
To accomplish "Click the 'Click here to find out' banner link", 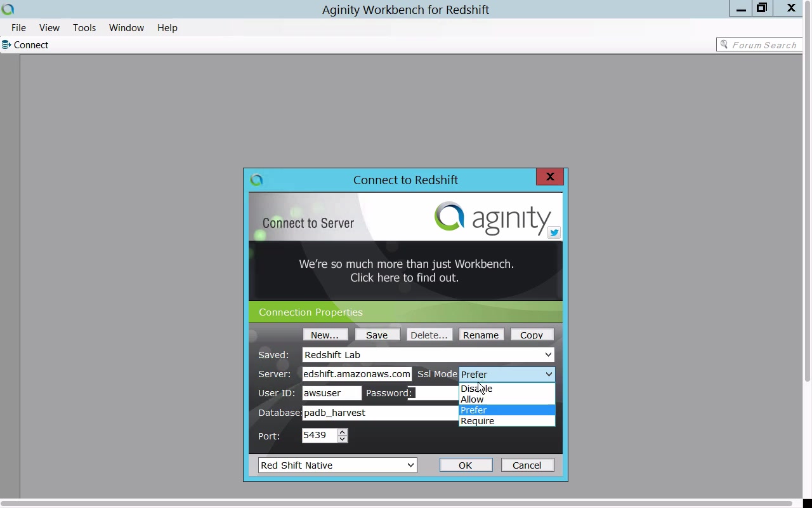I will pyautogui.click(x=405, y=278).
